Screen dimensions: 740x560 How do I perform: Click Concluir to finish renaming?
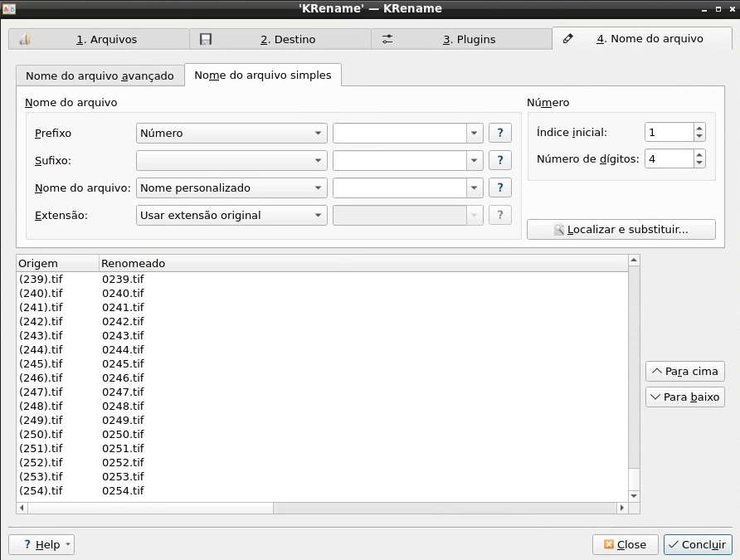point(697,544)
